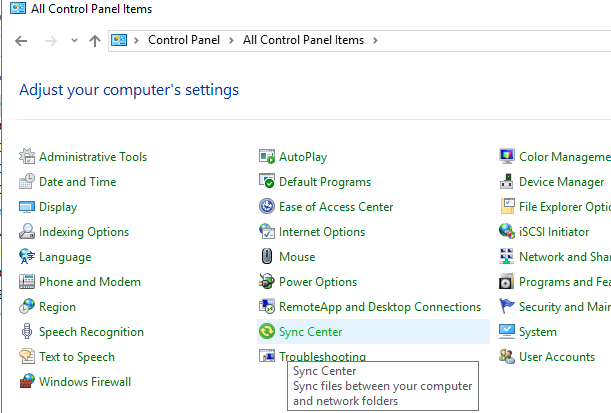Open the Sync Center link
The height and width of the screenshot is (413, 611).
(x=311, y=332)
